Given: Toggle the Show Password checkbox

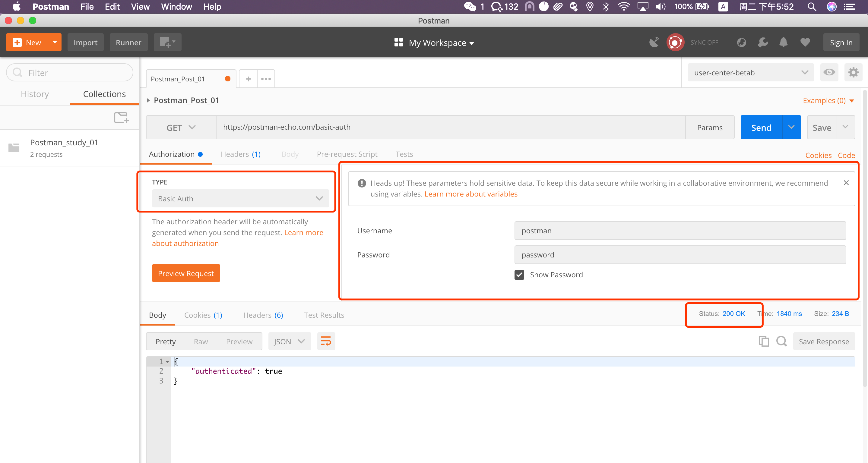Looking at the screenshot, I should pos(519,275).
